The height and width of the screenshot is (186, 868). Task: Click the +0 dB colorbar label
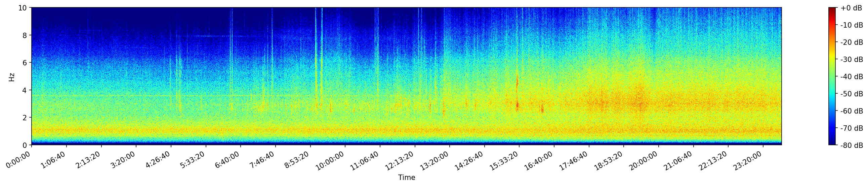click(851, 8)
